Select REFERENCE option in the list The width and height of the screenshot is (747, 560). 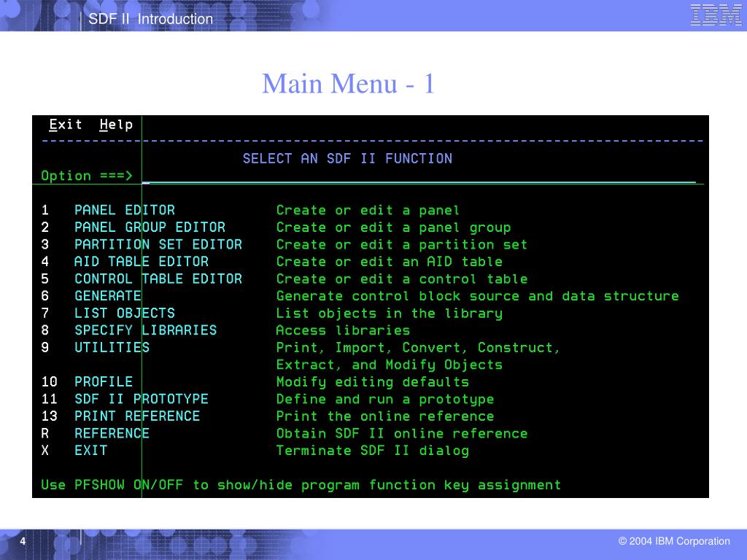tap(112, 433)
